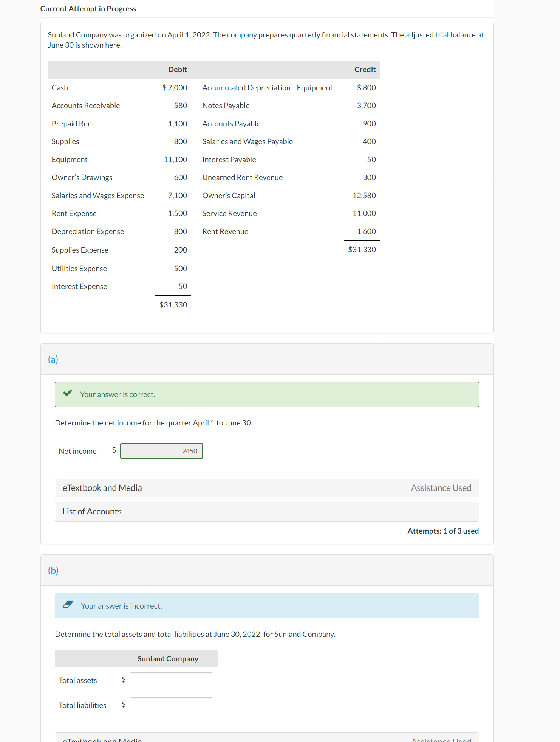The image size is (560, 742).
Task: Click the total assets and liabilities prompt
Action: pyautogui.click(x=195, y=634)
